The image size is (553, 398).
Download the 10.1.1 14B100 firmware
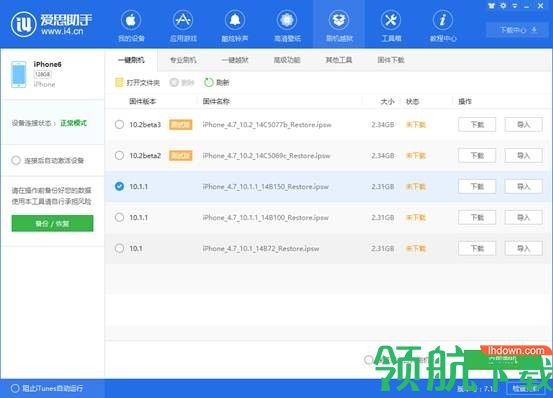point(477,218)
